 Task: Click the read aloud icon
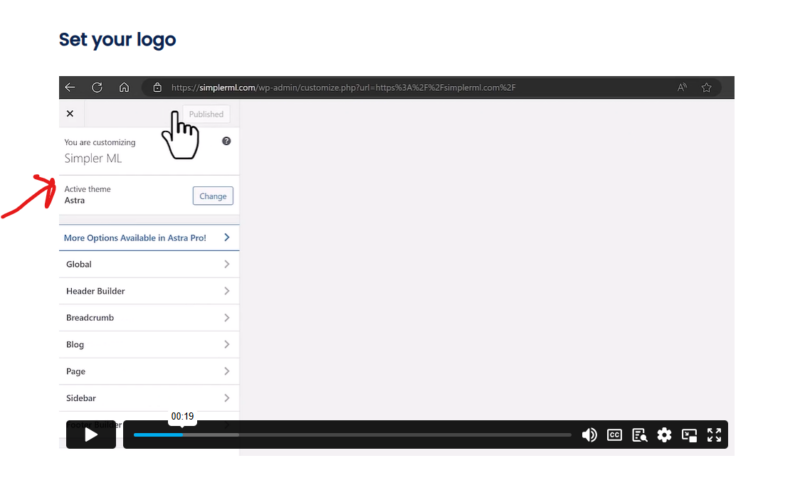(x=682, y=87)
